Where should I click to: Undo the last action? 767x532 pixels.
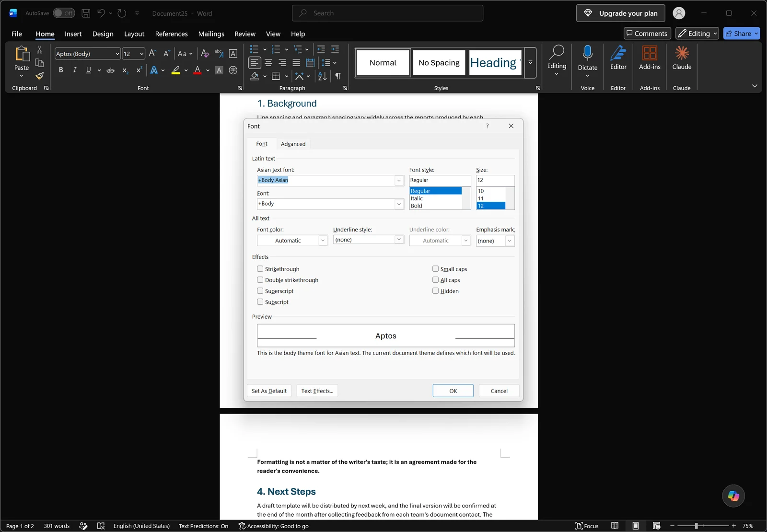pos(101,13)
